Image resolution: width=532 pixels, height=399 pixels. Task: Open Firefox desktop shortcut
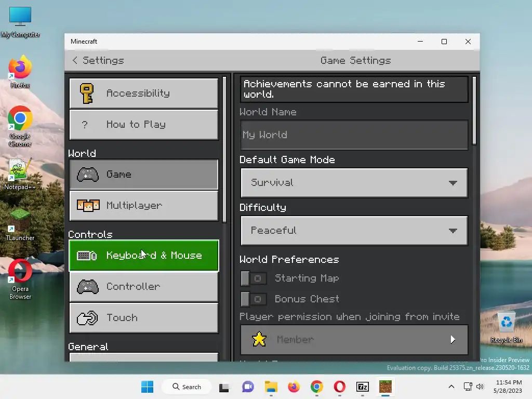coord(20,72)
